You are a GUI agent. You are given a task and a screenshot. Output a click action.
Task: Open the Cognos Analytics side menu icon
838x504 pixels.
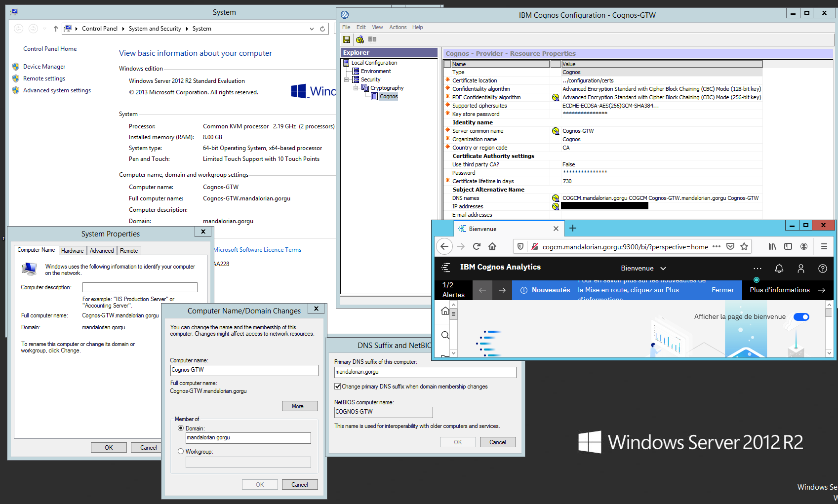pyautogui.click(x=445, y=268)
